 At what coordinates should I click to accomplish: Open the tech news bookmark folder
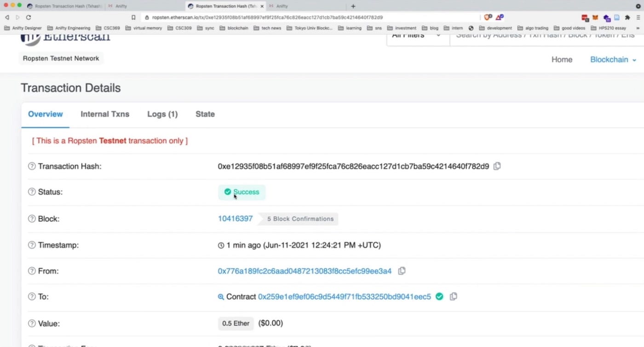tap(267, 28)
